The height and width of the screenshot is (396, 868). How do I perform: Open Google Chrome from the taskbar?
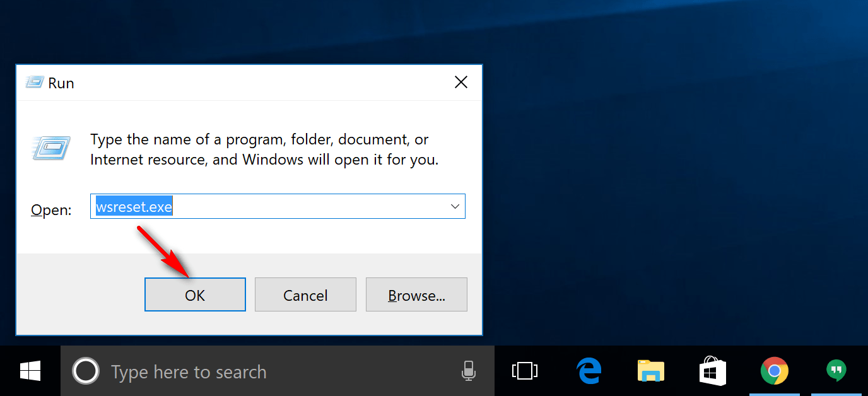click(774, 371)
